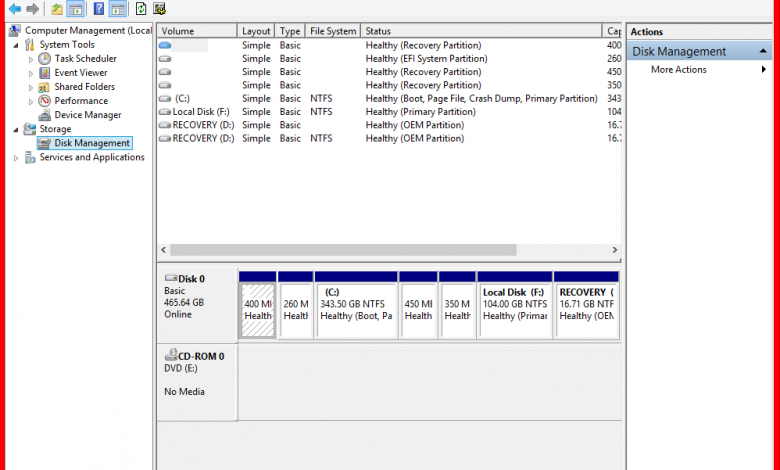Select the EFI System Partition volume icon
Viewport: 780px width, 470px height.
point(165,59)
